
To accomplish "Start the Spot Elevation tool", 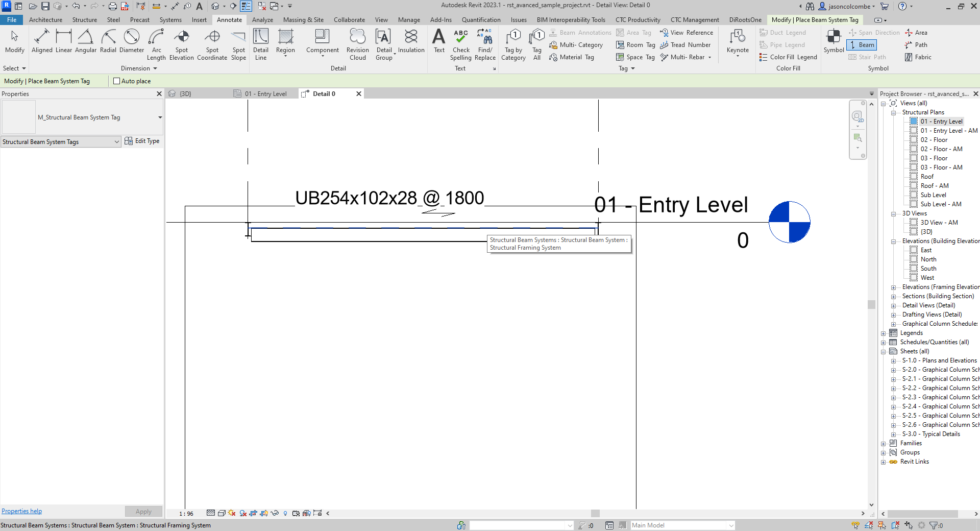I will (x=182, y=45).
